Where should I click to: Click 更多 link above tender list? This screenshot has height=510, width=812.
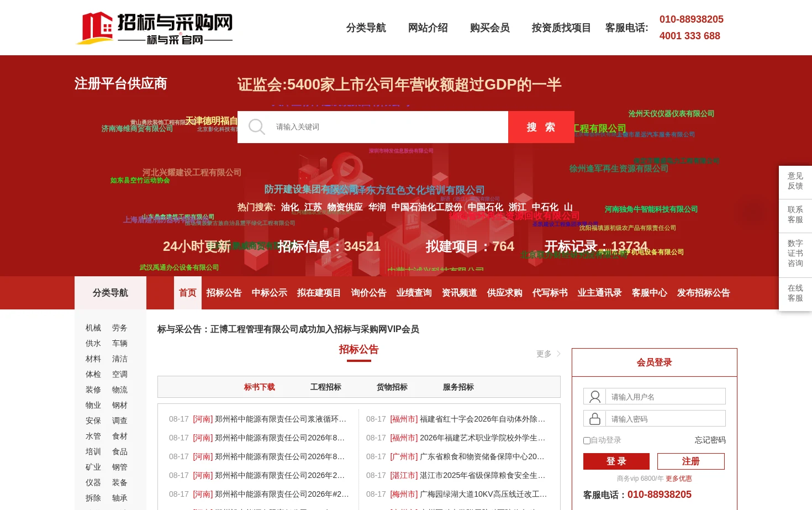pyautogui.click(x=544, y=354)
